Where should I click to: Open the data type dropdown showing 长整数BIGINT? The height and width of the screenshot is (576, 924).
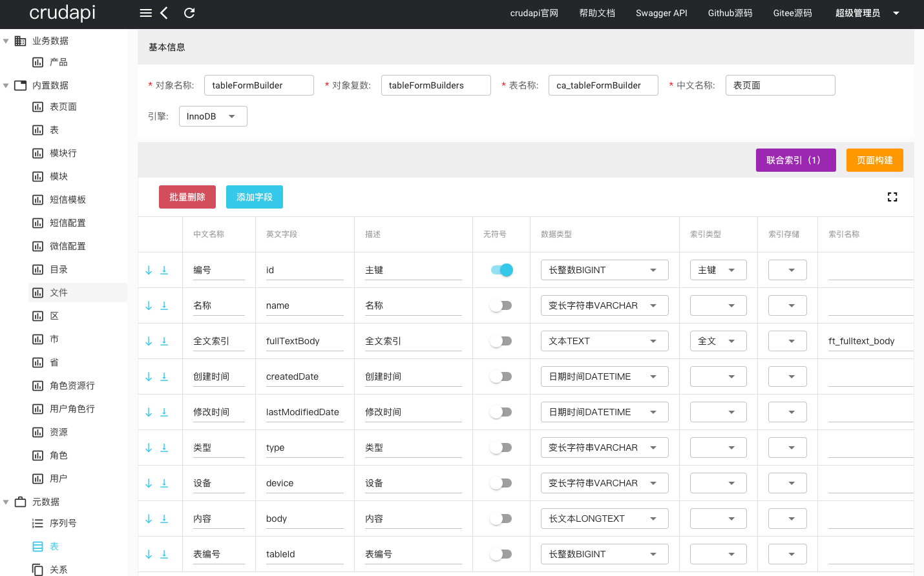click(x=604, y=269)
